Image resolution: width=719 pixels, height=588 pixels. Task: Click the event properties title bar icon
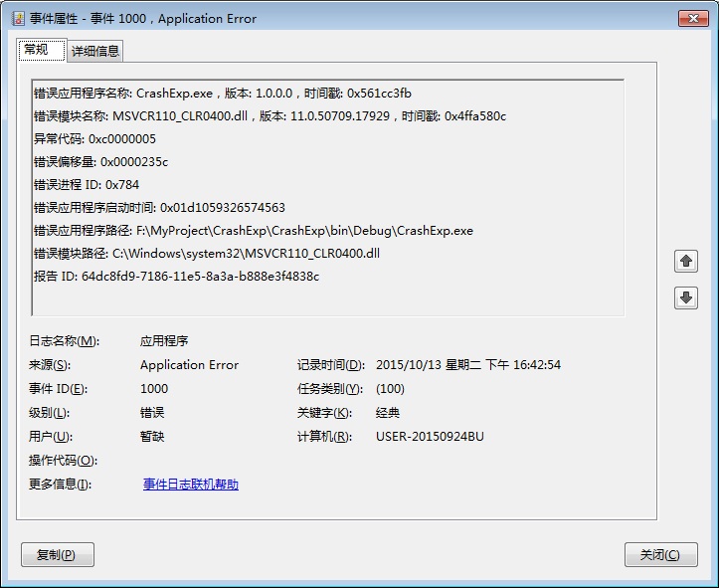(18, 19)
